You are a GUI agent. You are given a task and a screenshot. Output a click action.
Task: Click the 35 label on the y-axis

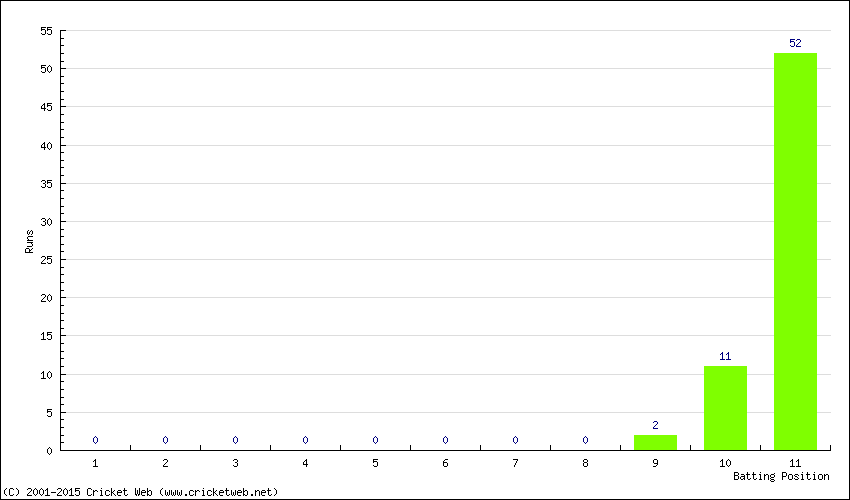tap(47, 183)
